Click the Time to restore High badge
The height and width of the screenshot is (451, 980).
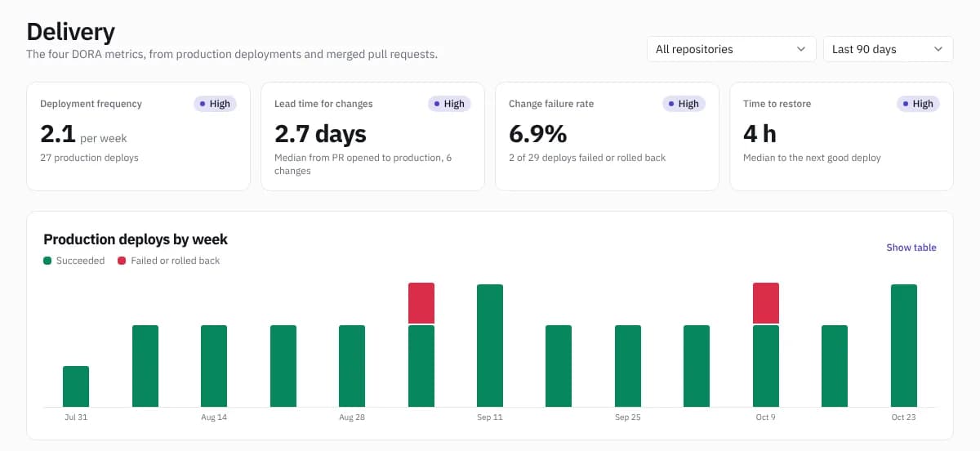click(918, 104)
